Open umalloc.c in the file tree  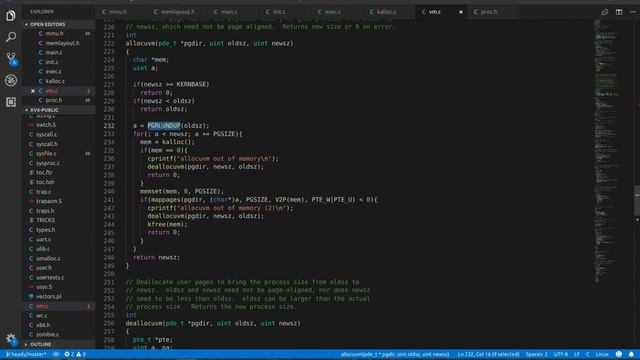[59, 258]
